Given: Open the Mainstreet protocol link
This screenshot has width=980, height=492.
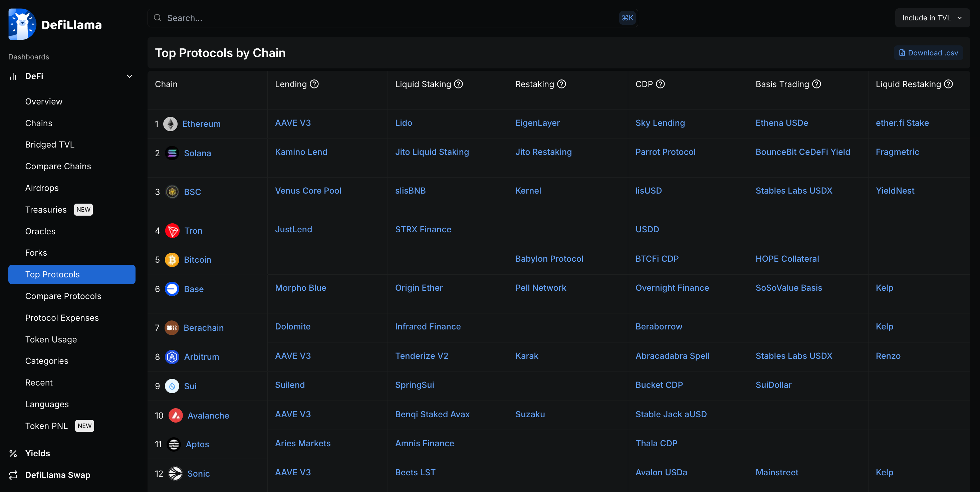Looking at the screenshot, I should [x=777, y=472].
